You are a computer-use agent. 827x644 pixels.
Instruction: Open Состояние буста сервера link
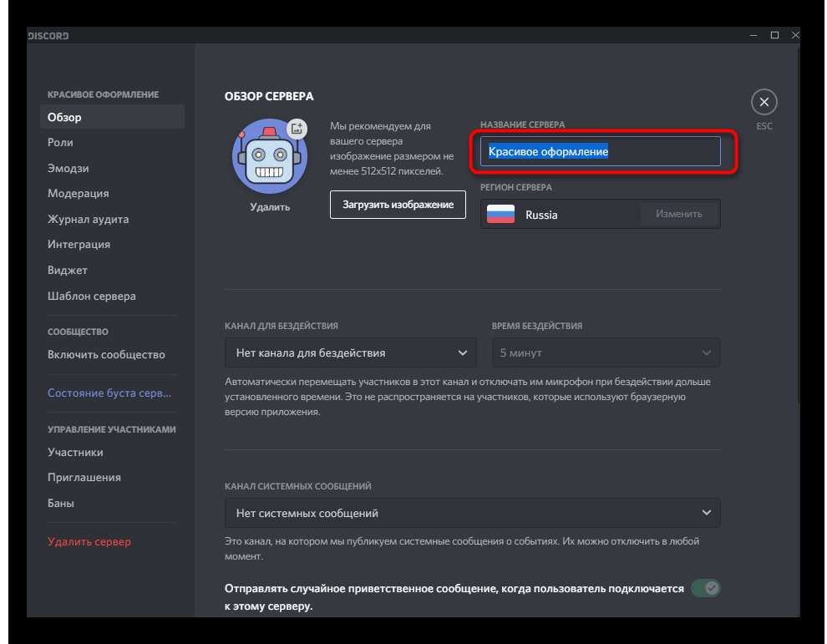tap(109, 393)
